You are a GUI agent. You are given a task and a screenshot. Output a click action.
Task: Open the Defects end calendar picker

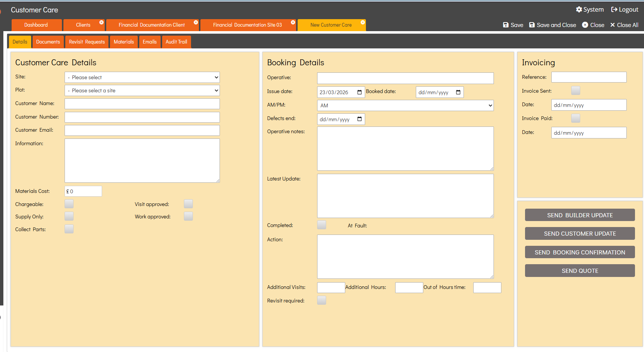[x=360, y=119]
